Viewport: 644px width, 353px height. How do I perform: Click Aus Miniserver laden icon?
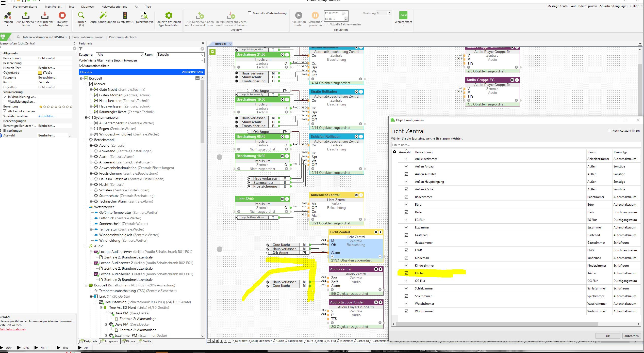point(26,16)
